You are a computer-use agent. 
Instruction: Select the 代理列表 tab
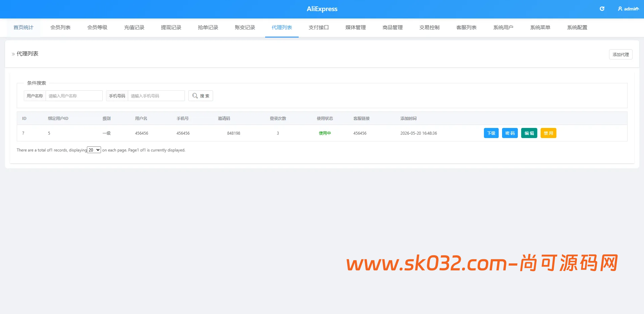point(282,28)
